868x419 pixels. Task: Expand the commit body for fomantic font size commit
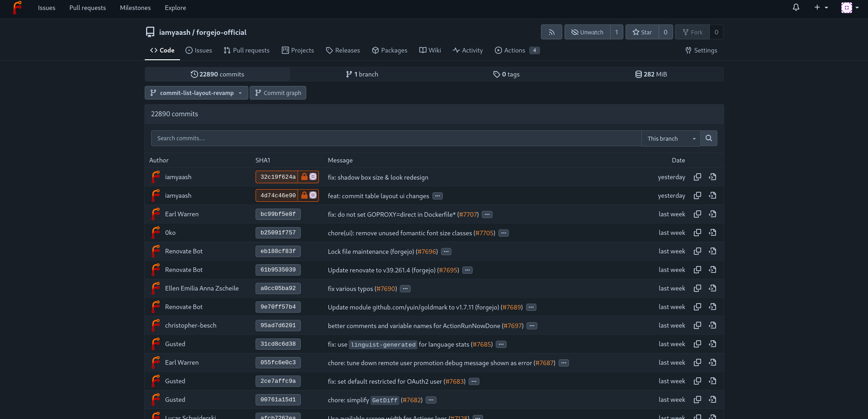coord(503,233)
